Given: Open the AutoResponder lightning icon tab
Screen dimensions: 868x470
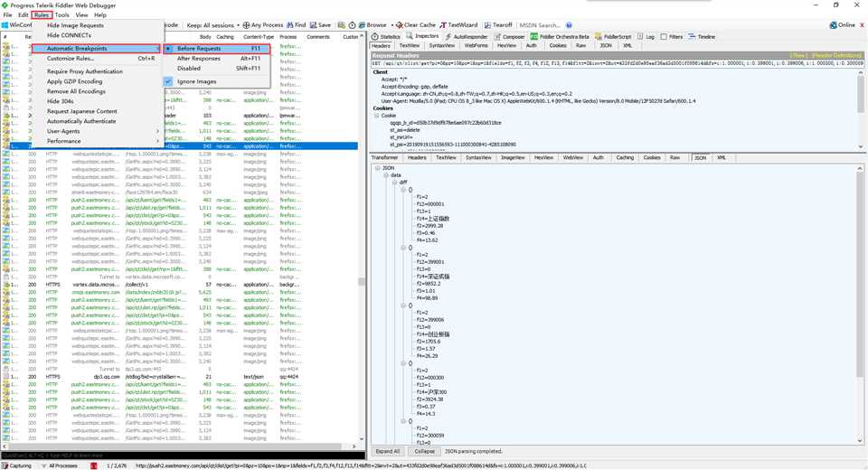Looking at the screenshot, I should (x=448, y=36).
